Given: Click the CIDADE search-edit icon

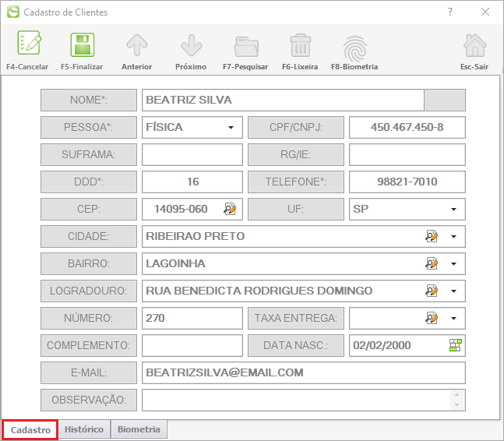Looking at the screenshot, I should click(432, 236).
